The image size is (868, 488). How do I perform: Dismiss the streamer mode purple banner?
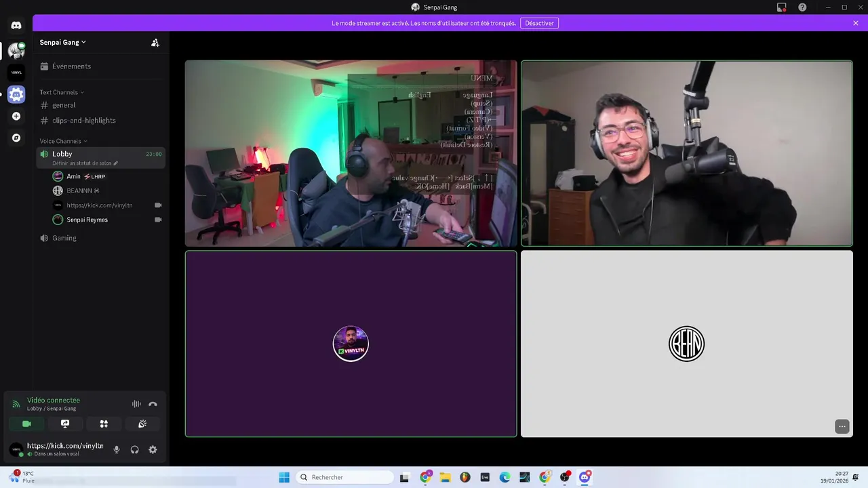tap(856, 23)
